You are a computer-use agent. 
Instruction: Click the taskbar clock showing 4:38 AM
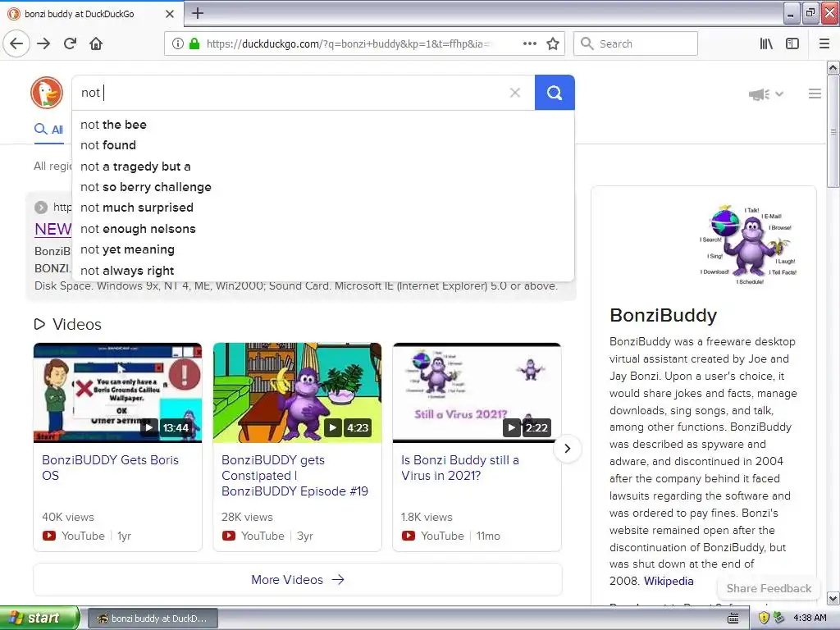point(810,619)
